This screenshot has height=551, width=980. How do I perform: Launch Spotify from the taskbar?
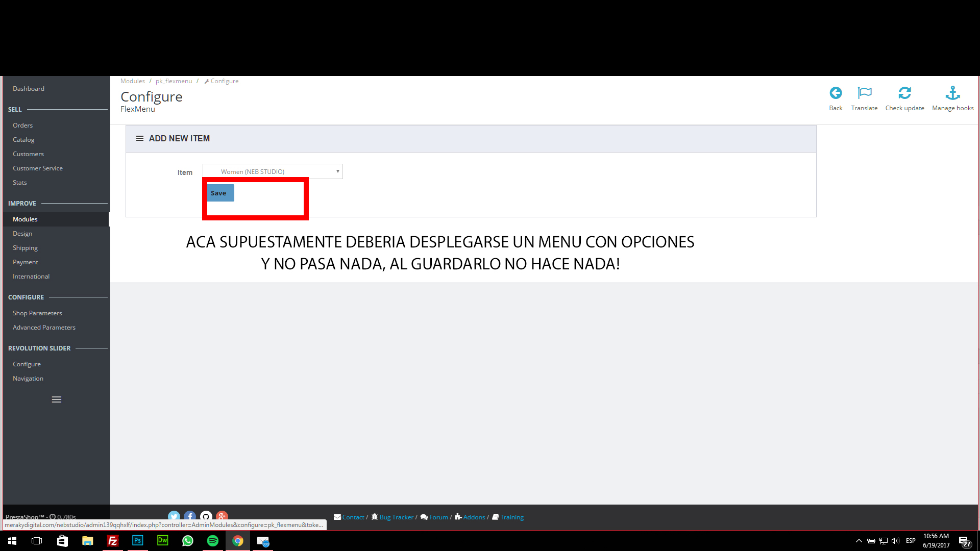pyautogui.click(x=213, y=541)
